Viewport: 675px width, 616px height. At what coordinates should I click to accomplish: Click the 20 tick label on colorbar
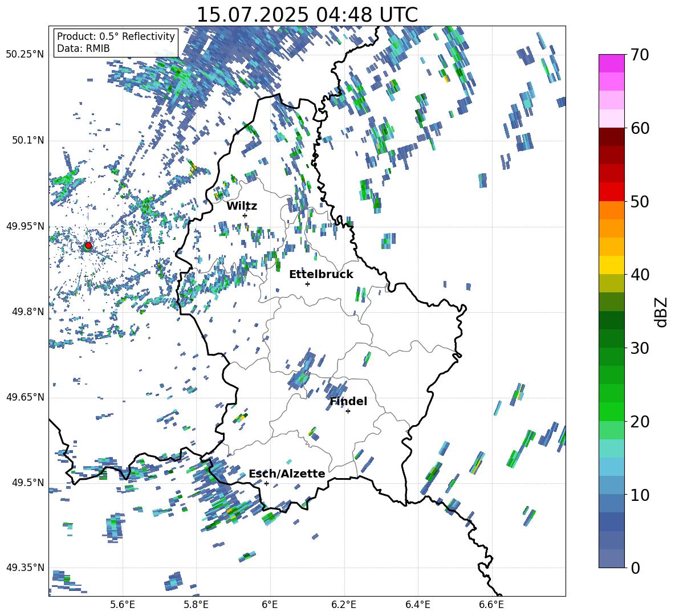(640, 422)
